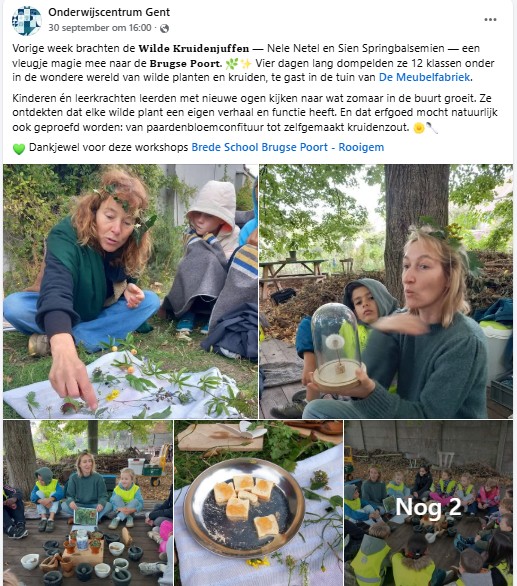Open the Onderwijscentrum Gent profile picture
This screenshot has width=517, height=586.
[x=26, y=21]
